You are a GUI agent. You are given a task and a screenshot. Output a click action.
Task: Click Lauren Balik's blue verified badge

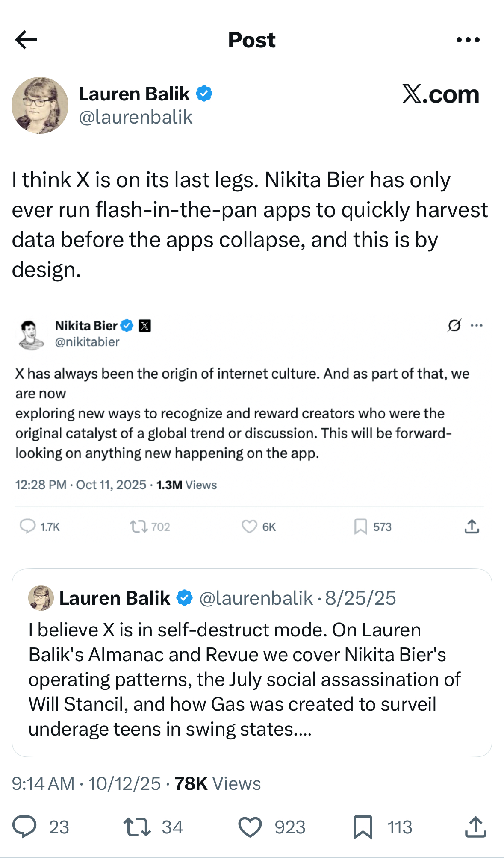(204, 94)
